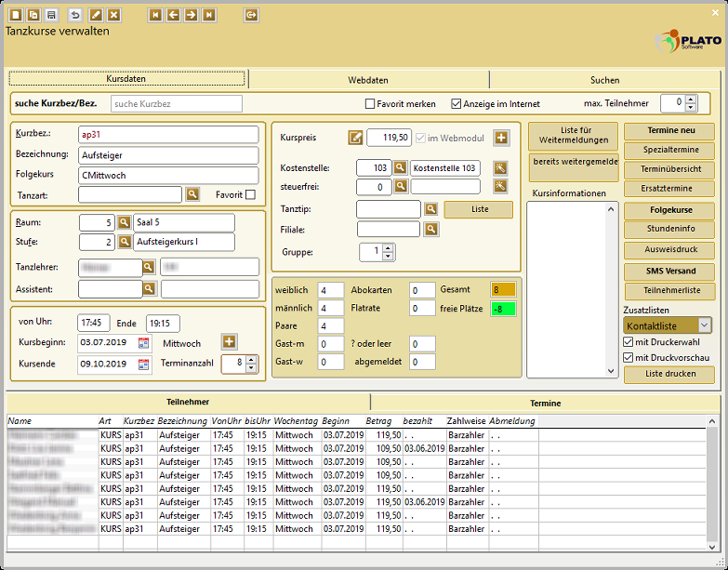This screenshot has width=728, height=570.
Task: Search Stufe with magnifier icon
Action: 124,242
